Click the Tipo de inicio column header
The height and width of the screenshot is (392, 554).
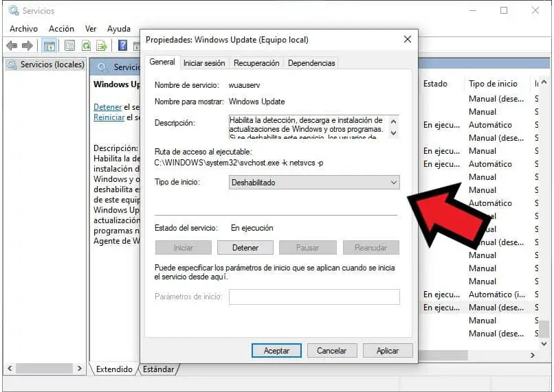(x=493, y=84)
